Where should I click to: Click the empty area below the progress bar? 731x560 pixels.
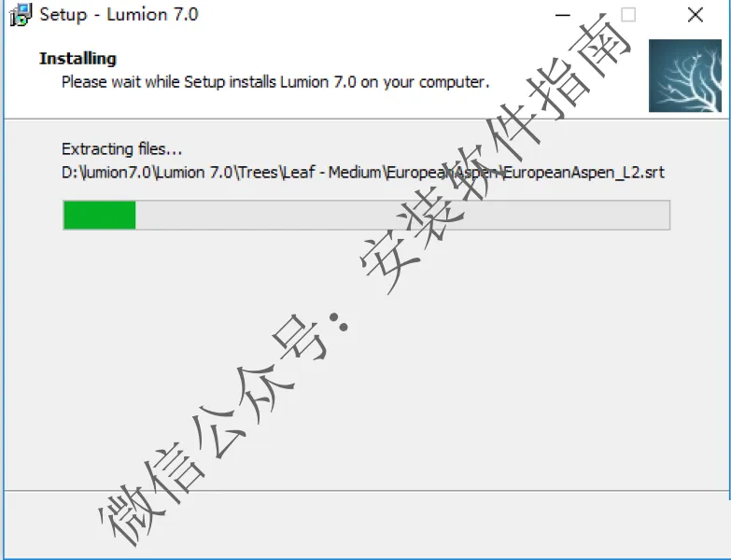(366, 358)
